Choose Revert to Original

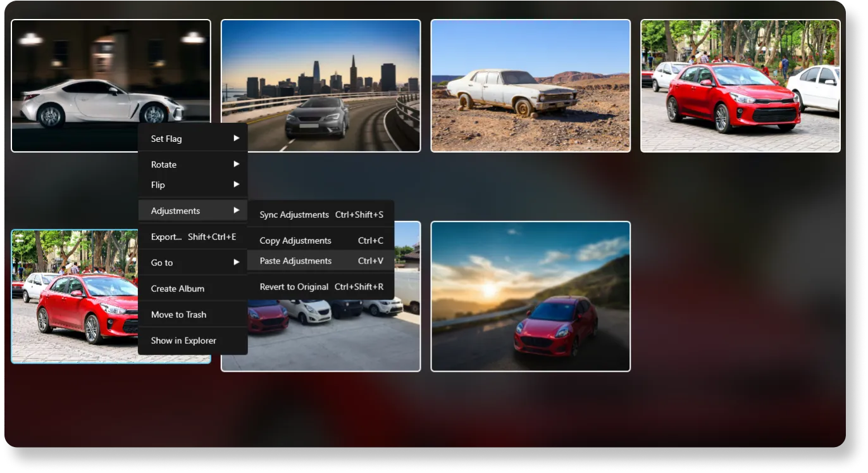point(321,287)
